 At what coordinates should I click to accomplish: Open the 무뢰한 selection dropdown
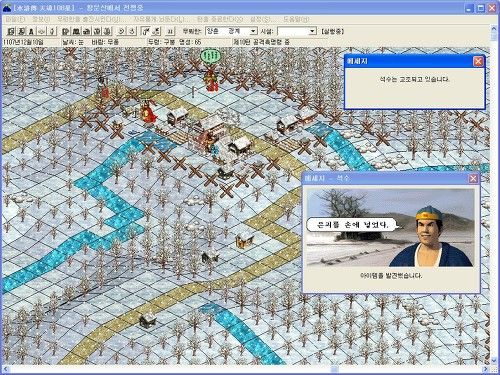253,31
